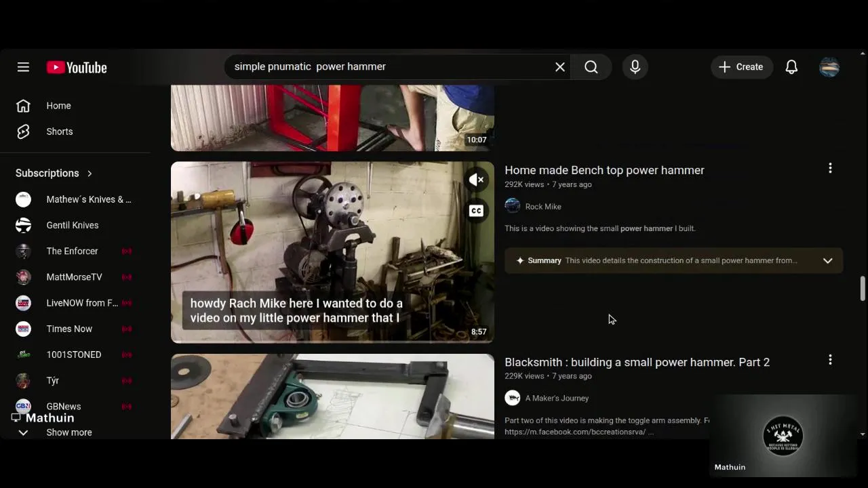Open the account avatar menu
Image resolution: width=868 pixels, height=488 pixels.
(829, 66)
